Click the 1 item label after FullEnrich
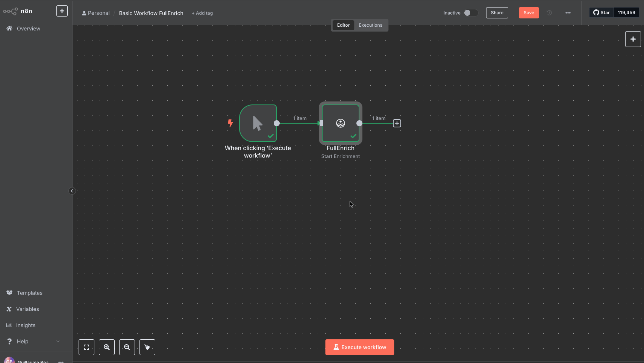Viewport: 644px width, 363px height. 379,118
